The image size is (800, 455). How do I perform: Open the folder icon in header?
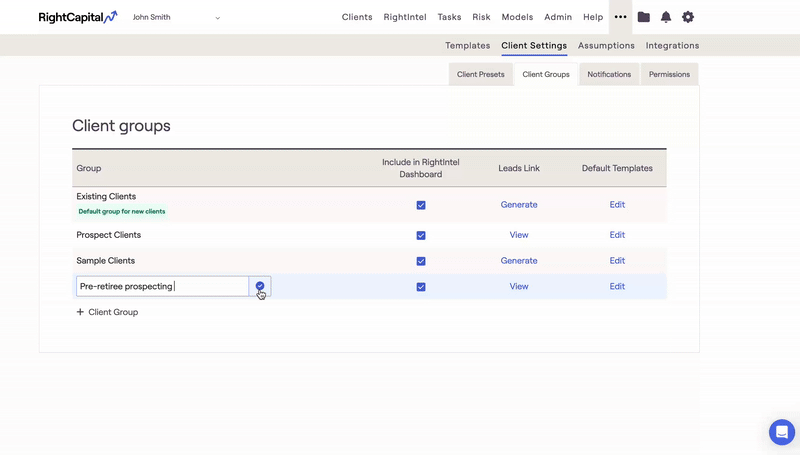(644, 17)
